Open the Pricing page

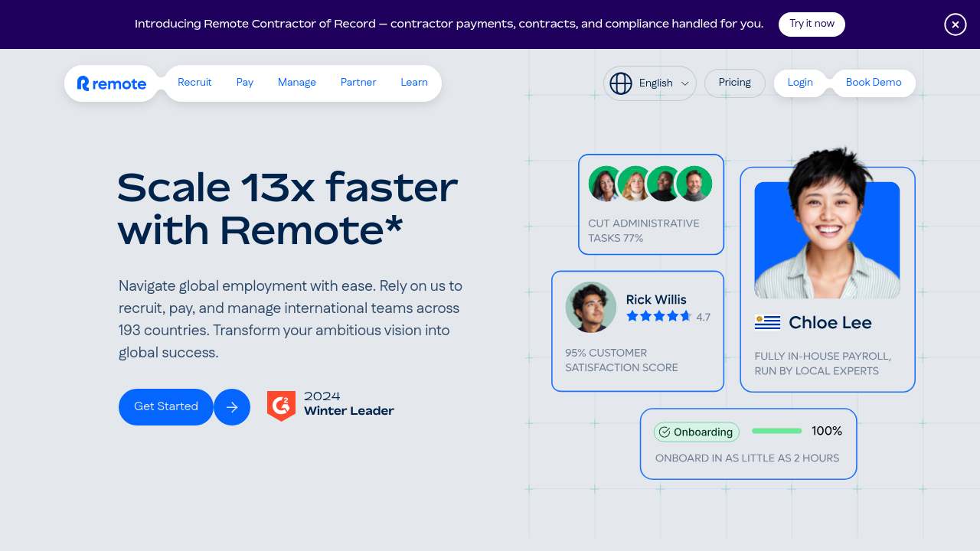tap(735, 83)
